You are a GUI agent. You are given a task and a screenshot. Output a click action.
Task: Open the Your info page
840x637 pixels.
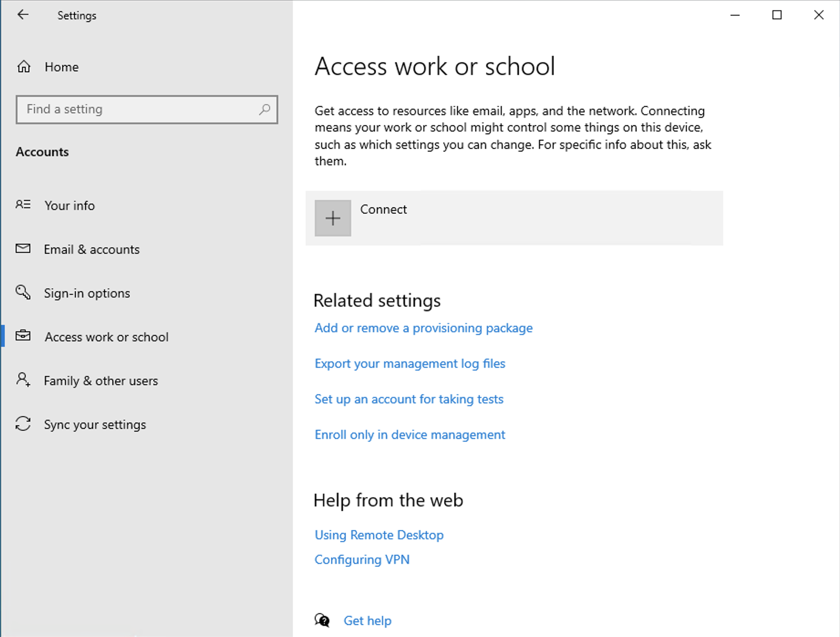(x=69, y=206)
